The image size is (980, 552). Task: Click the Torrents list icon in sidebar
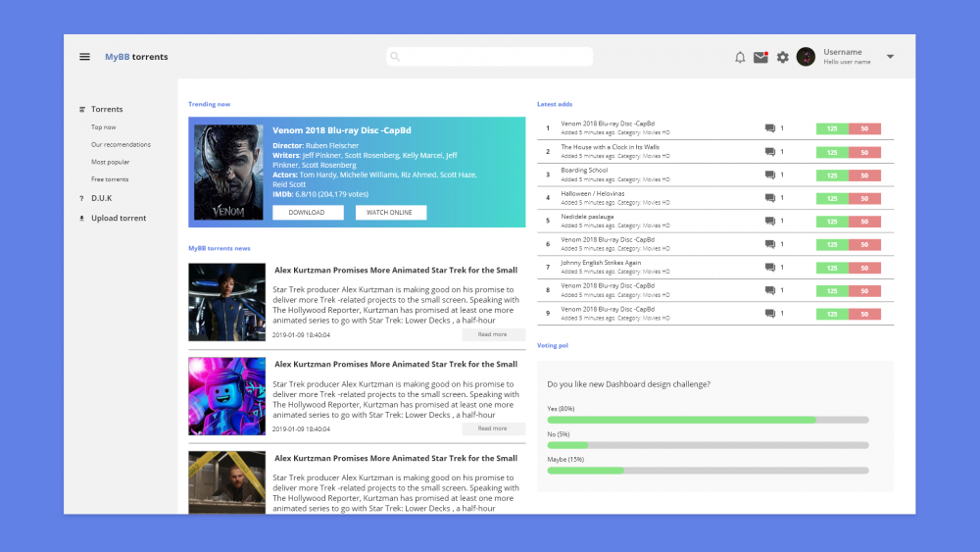pyautogui.click(x=82, y=110)
